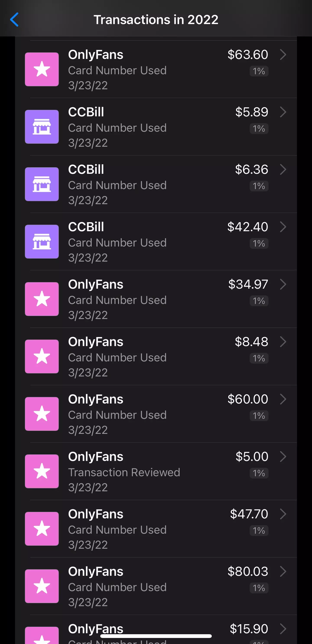
Task: Tap star icon of $60.00 OnlyFans transaction
Action: 42,414
